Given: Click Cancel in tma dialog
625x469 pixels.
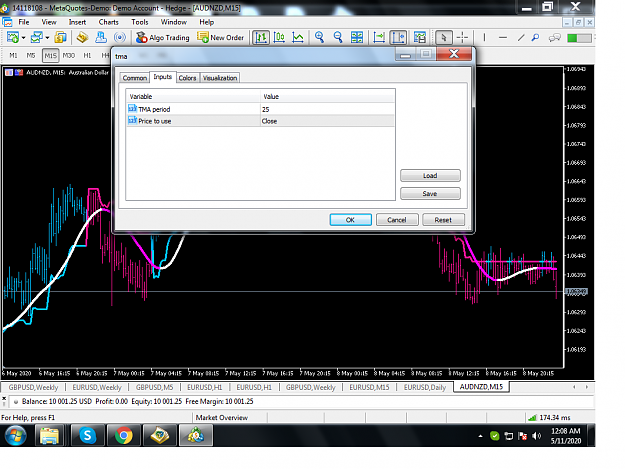Looking at the screenshot, I should point(397,220).
